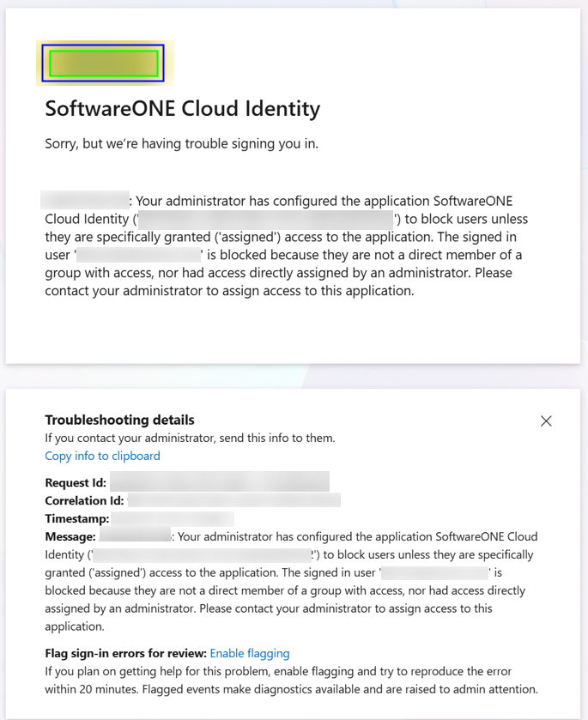Screen dimensions: 588x720
Task: Close the Troubleshooting details panel
Action: click(546, 421)
